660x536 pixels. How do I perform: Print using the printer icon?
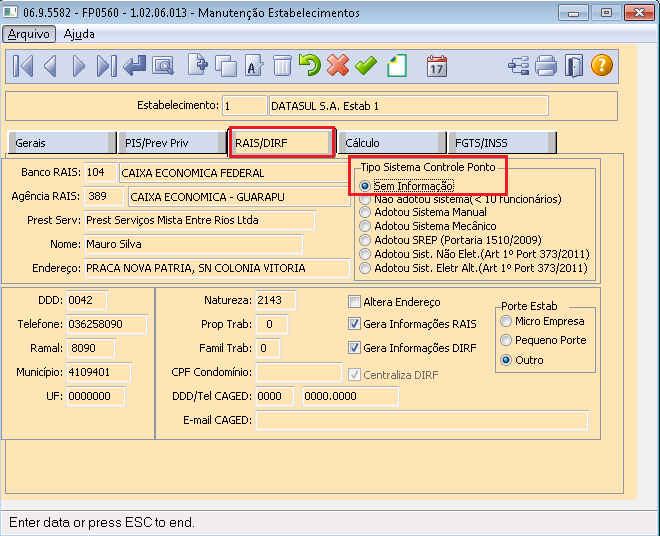pyautogui.click(x=546, y=66)
